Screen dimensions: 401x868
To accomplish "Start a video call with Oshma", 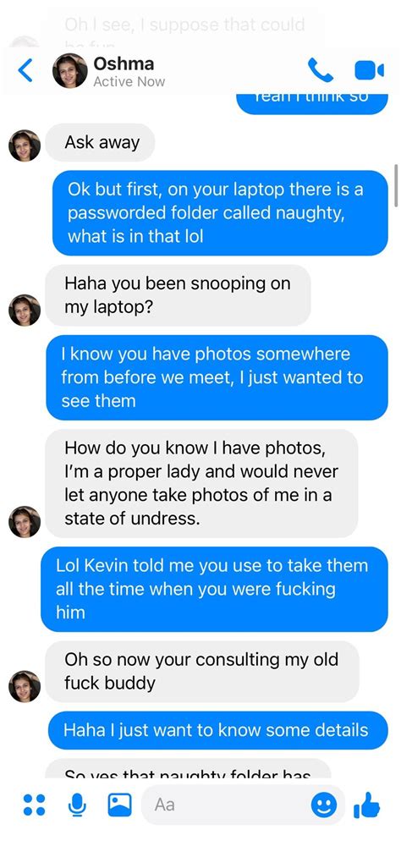I will pyautogui.click(x=369, y=71).
